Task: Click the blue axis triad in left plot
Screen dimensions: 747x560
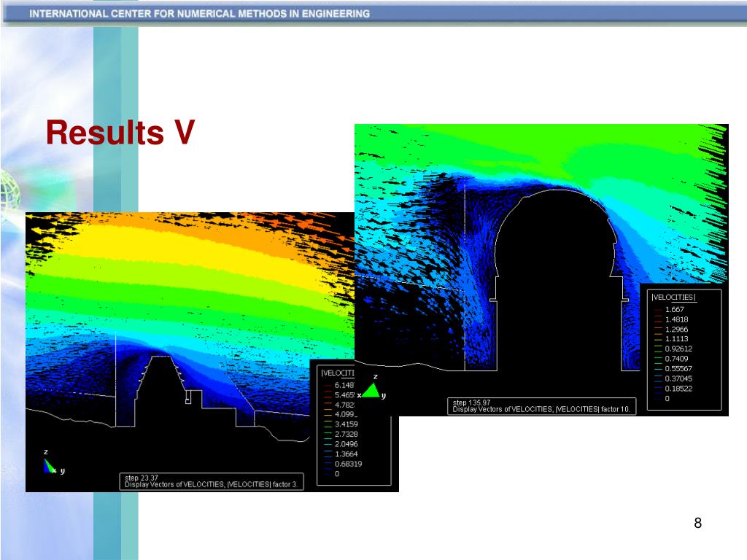Action: coord(50,466)
